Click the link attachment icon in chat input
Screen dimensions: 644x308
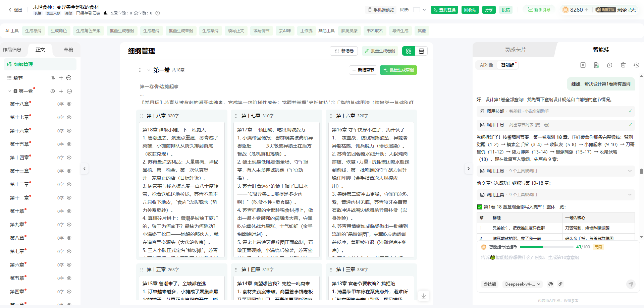click(x=560, y=284)
